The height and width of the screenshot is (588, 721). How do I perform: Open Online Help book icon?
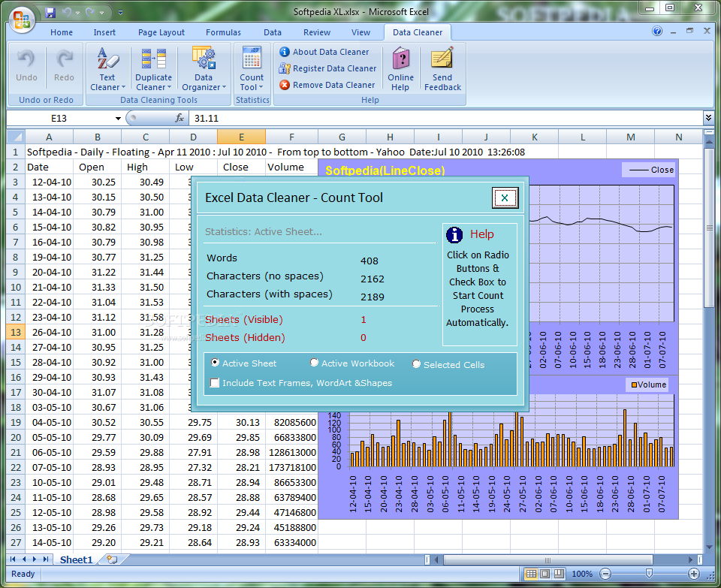pyautogui.click(x=400, y=69)
